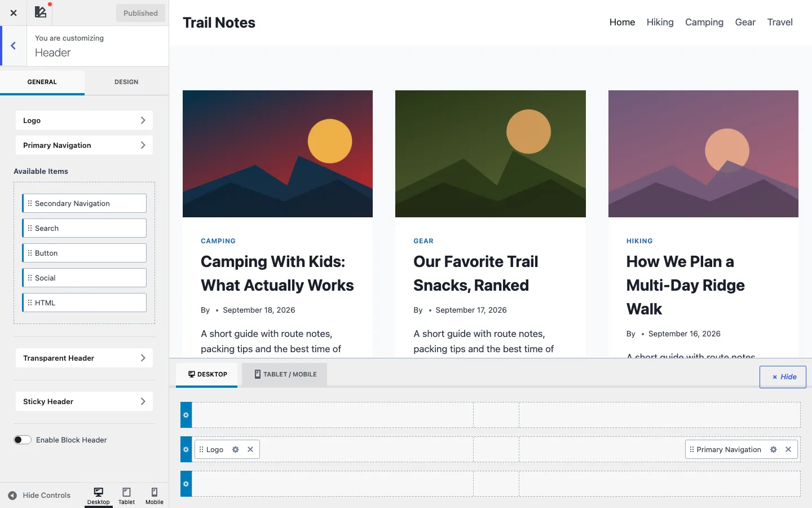Open the Camping With Kids post thumbnail
Viewport: 812px width, 508px height.
(x=277, y=154)
